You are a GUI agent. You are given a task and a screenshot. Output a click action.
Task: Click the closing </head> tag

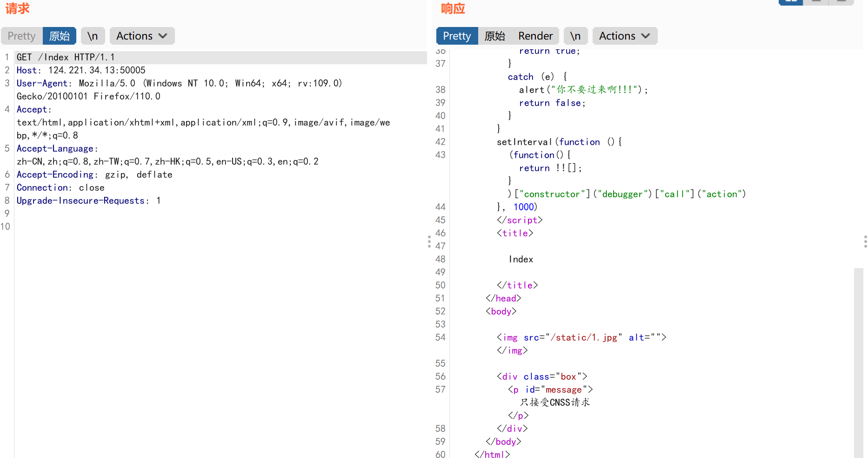pos(503,298)
